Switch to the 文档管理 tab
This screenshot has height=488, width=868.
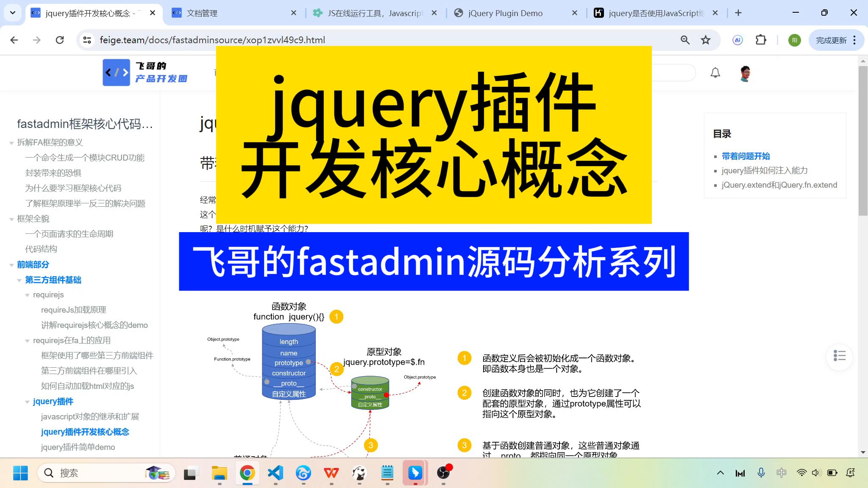234,13
